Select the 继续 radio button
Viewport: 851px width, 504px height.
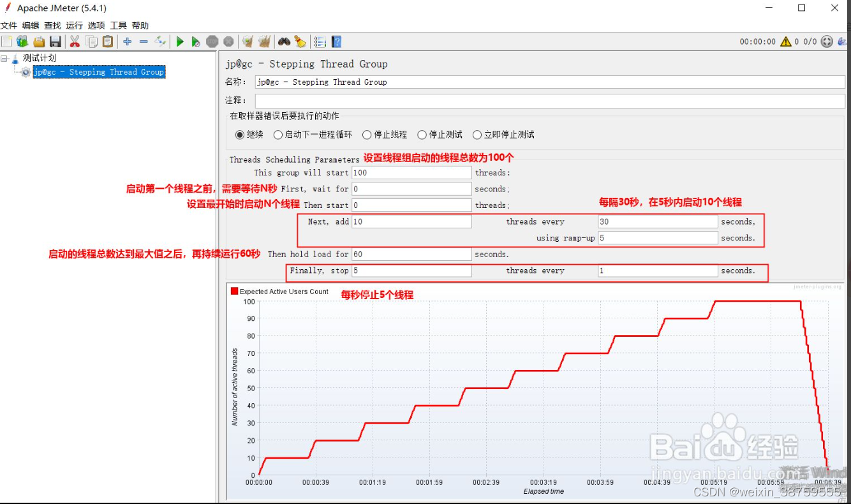click(240, 135)
